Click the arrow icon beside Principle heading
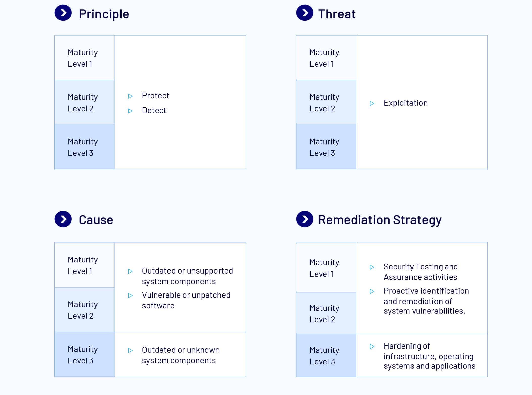Image resolution: width=532 pixels, height=395 pixels. point(63,13)
